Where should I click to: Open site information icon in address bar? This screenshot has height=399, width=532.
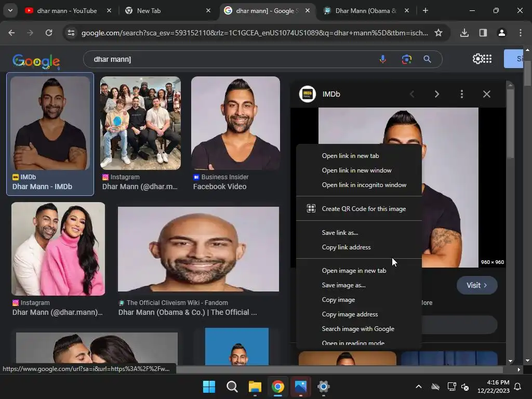[x=71, y=33]
